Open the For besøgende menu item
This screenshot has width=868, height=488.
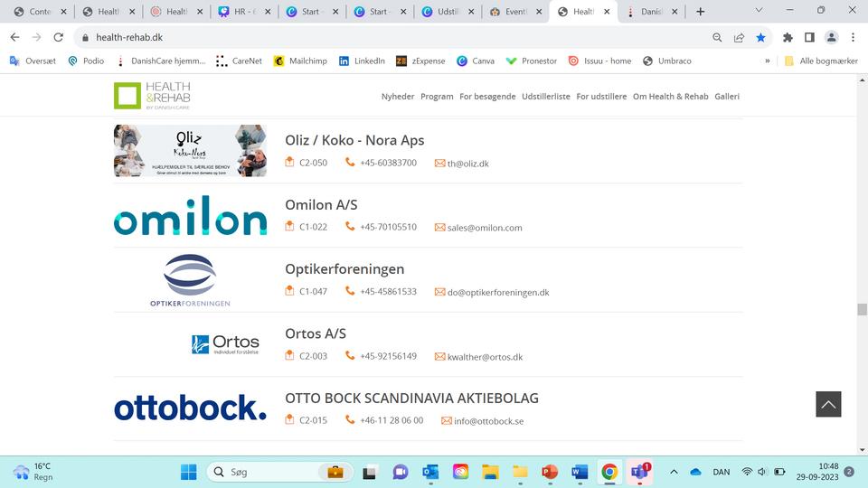(487, 97)
